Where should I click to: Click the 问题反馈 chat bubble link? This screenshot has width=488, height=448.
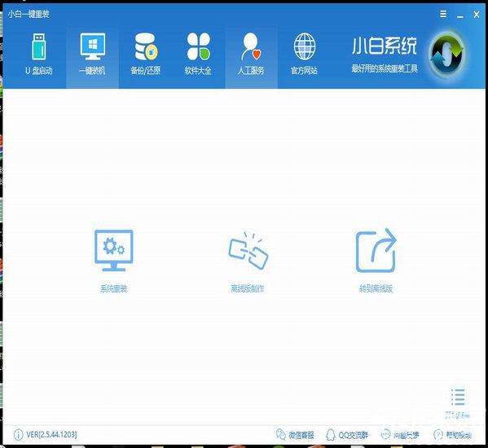(x=400, y=435)
